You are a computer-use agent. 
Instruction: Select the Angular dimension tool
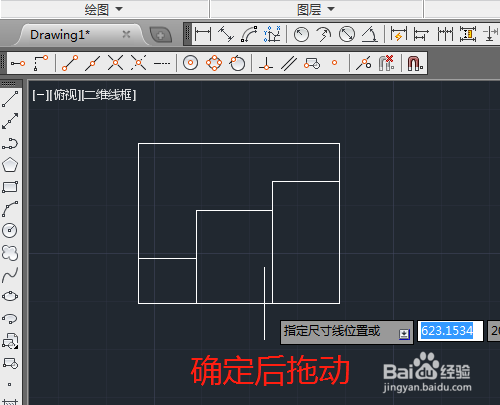(x=369, y=34)
